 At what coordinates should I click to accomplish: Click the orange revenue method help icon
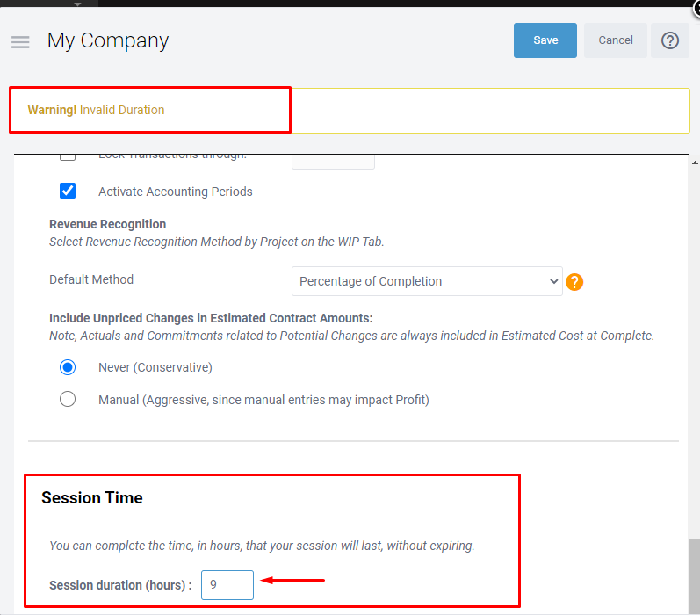point(574,282)
